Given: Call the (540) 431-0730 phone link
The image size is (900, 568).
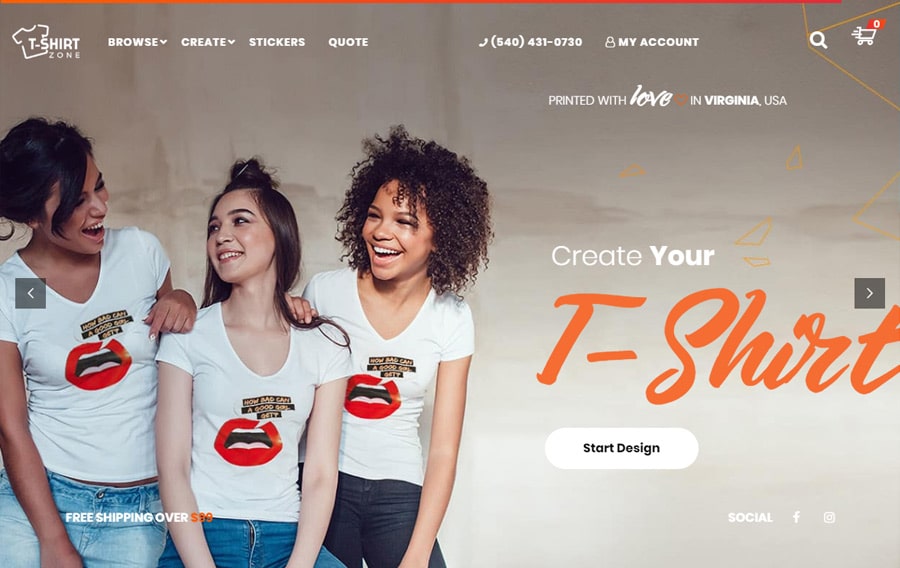Looking at the screenshot, I should (530, 42).
